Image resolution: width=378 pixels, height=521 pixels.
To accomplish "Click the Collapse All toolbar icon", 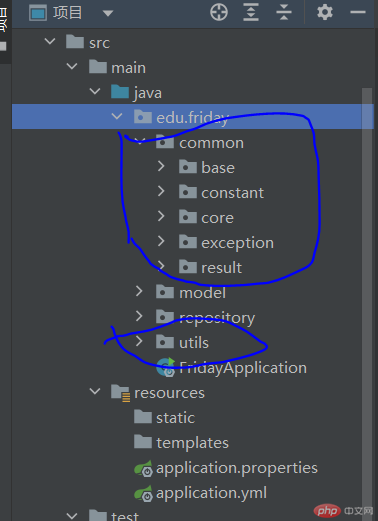I will pos(284,13).
